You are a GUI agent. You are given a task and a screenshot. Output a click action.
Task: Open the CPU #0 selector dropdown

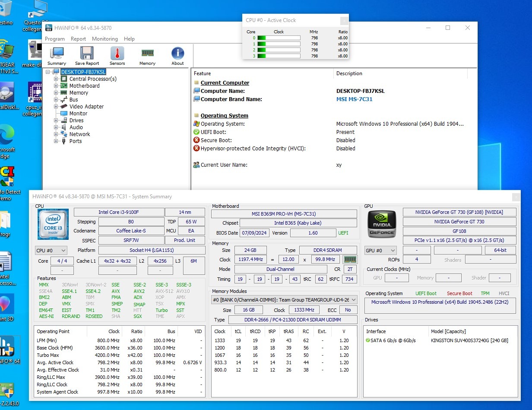(x=51, y=251)
